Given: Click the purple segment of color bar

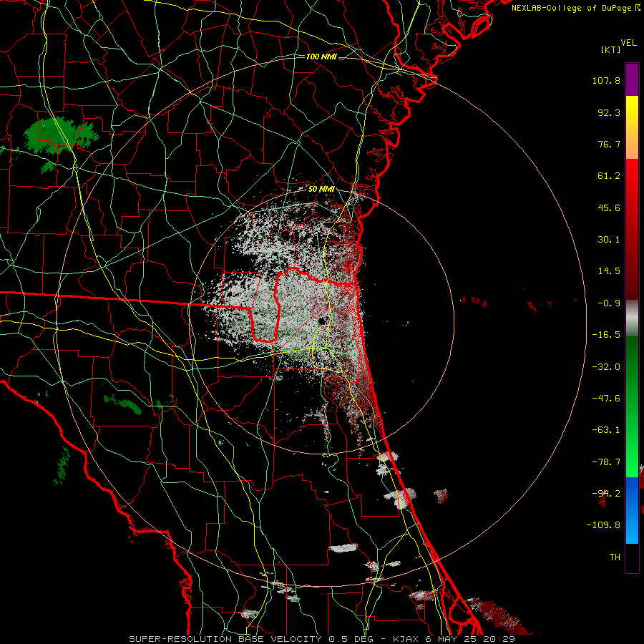Looking at the screenshot, I should point(632,79).
